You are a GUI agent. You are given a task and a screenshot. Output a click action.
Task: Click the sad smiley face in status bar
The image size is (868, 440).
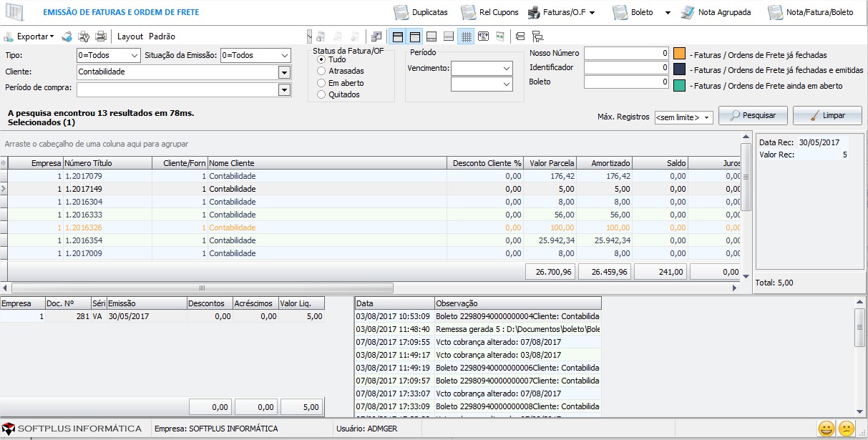(847, 429)
